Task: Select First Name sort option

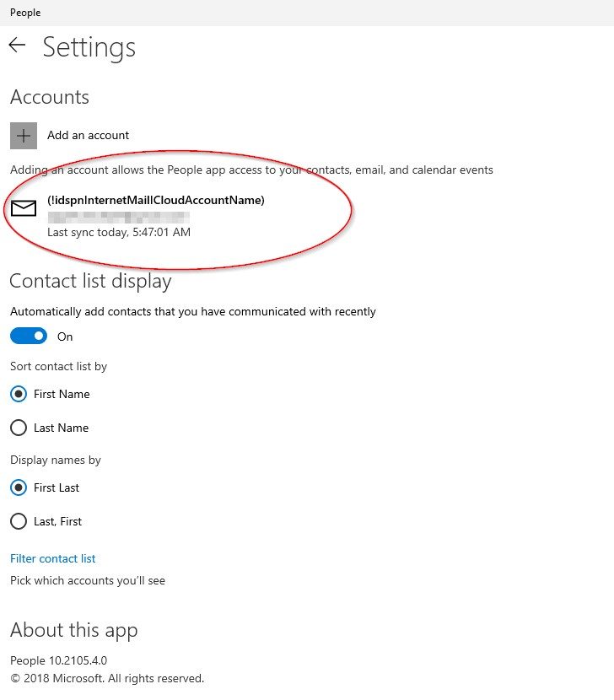Action: 19,394
